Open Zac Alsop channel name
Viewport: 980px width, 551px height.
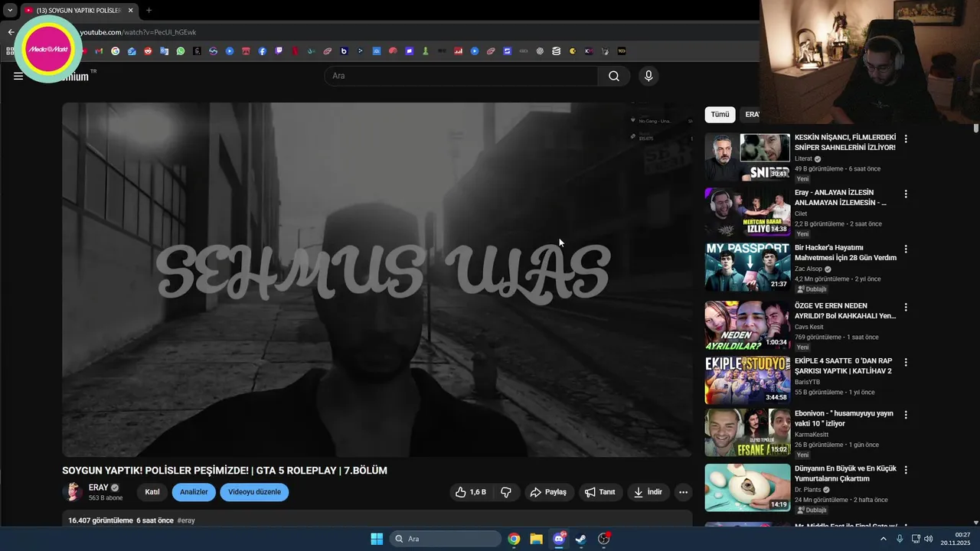[x=808, y=269]
